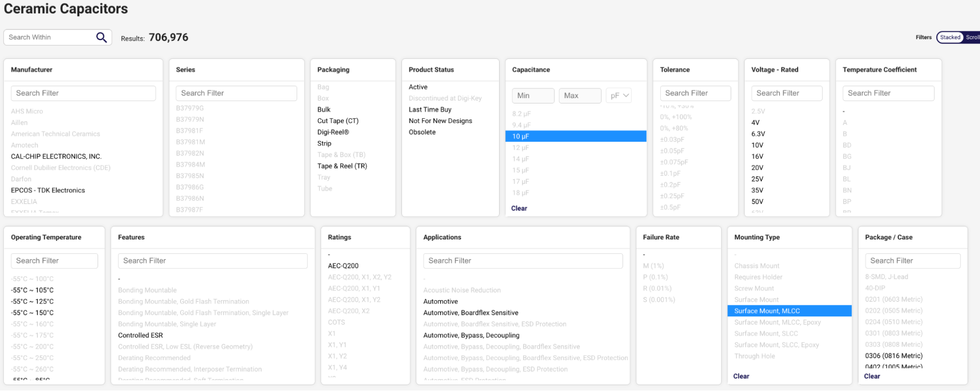Image resolution: width=980 pixels, height=391 pixels.
Task: Select Automotive, Bypass, Decoupling application
Action: [x=471, y=336]
